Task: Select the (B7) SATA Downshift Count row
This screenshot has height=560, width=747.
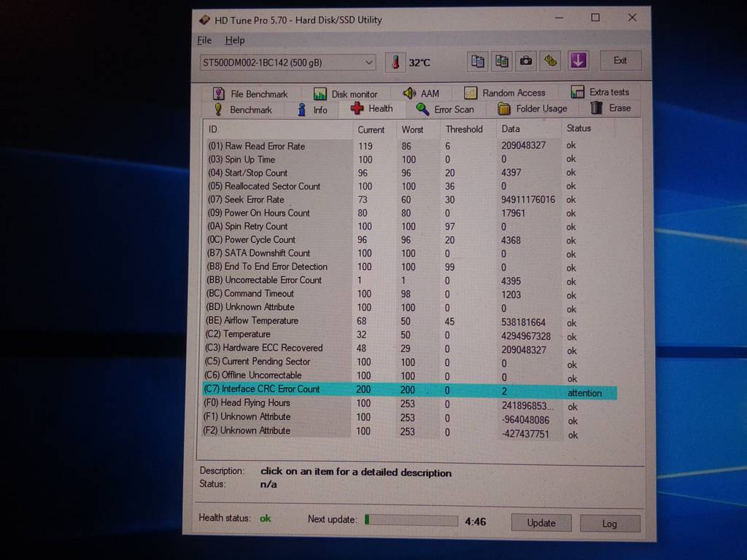Action: pos(410,253)
